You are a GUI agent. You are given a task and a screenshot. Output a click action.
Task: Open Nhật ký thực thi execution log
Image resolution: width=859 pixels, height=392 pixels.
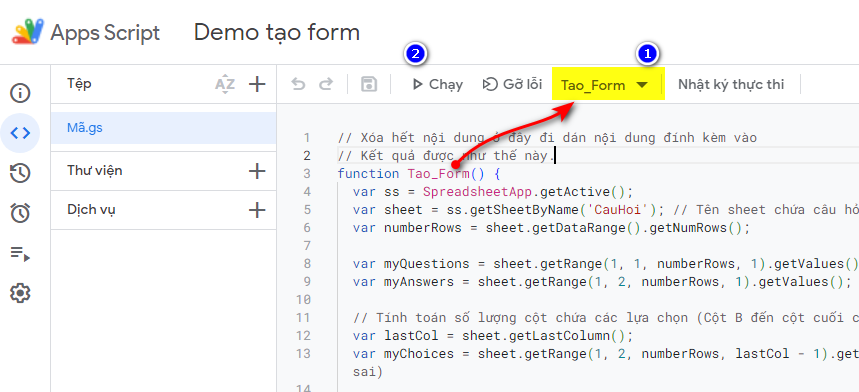pos(731,84)
